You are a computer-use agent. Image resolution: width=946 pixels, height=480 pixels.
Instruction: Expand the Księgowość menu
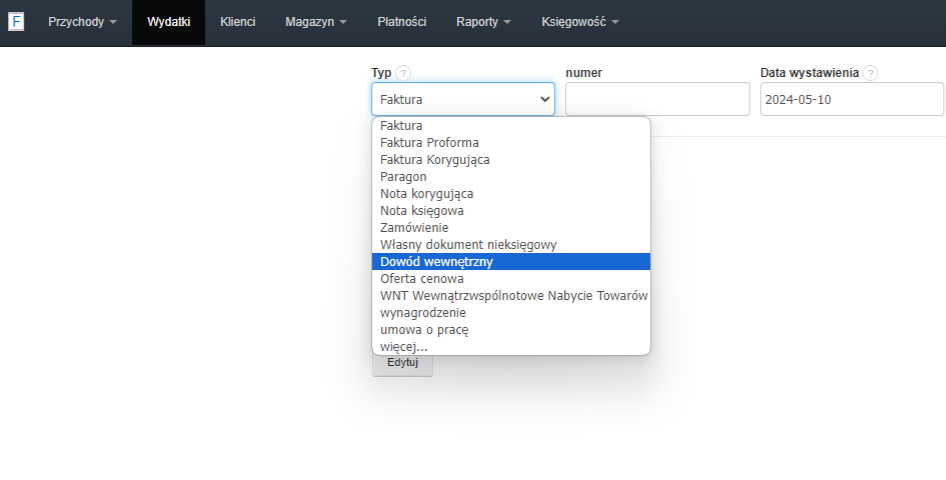coord(580,22)
